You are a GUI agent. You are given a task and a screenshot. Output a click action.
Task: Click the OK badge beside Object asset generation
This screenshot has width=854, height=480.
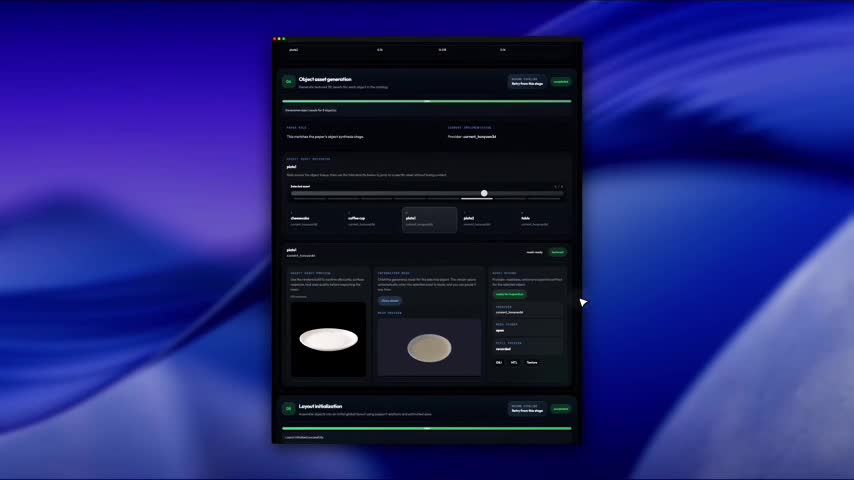(x=289, y=82)
